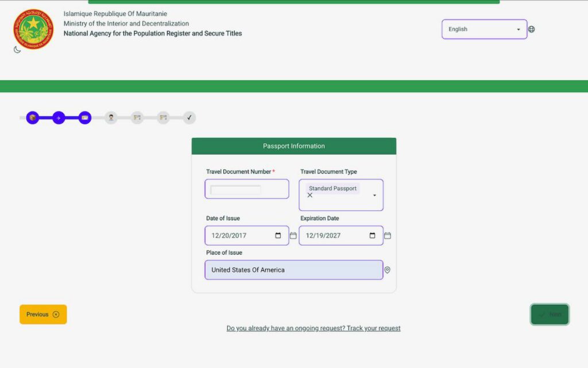Toggle dark mode with the moon icon
The image size is (588, 368).
tap(17, 49)
